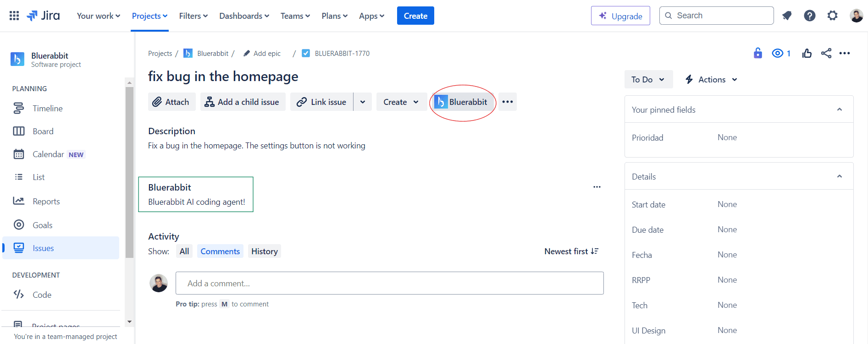Open the settings gear icon
Viewport: 868px width, 344px height.
pyautogui.click(x=832, y=16)
